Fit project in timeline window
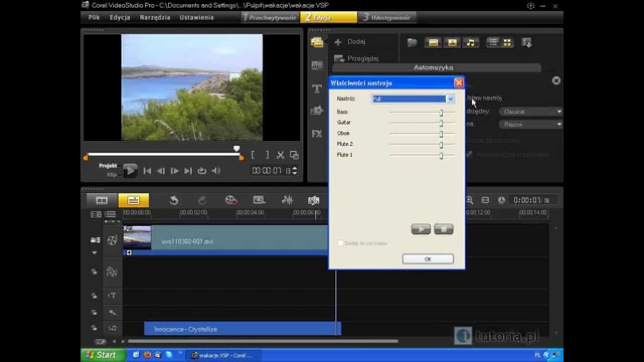Screen dimensions: 644x362 coord(486,200)
